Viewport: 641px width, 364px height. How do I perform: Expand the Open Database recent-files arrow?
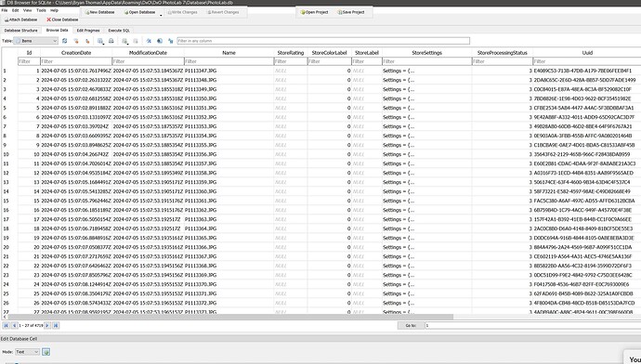[161, 15]
